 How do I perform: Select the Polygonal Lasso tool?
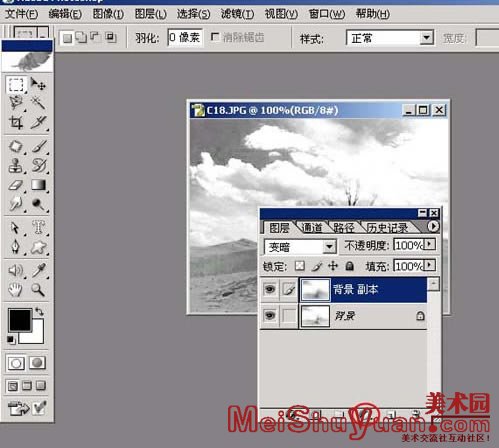coord(16,103)
